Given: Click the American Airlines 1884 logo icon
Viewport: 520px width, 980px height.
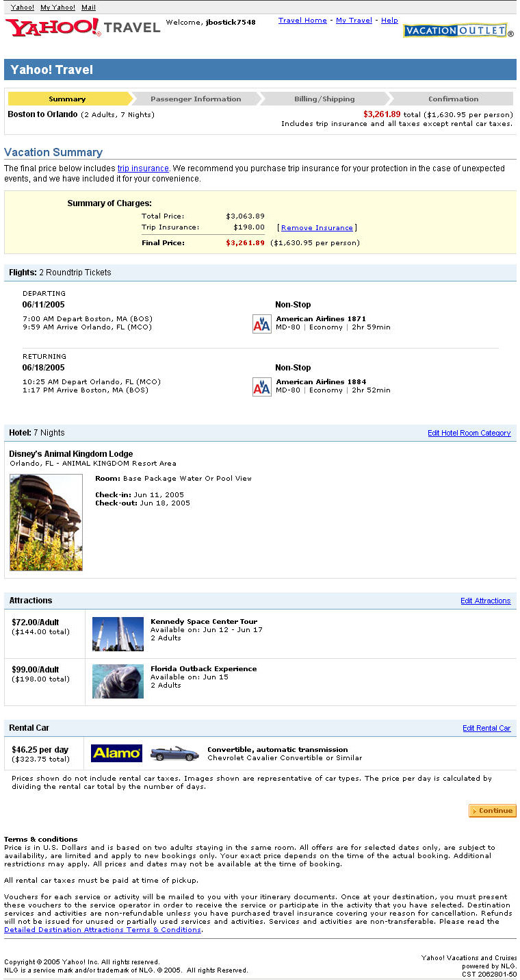Looking at the screenshot, I should [x=262, y=387].
